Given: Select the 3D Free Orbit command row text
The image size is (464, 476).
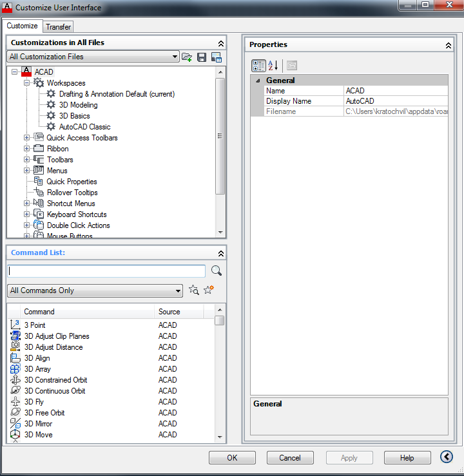Looking at the screenshot, I should 44,412.
